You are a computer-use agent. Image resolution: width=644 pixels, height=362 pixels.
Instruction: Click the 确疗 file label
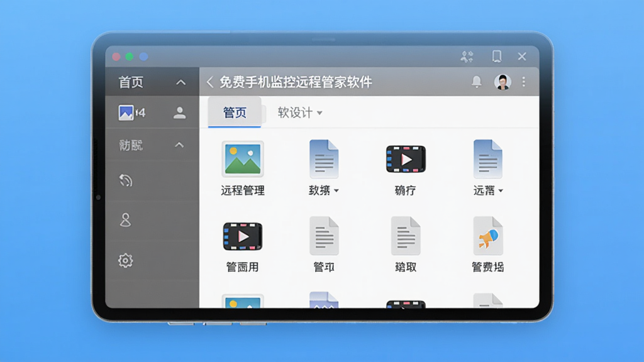(x=406, y=190)
